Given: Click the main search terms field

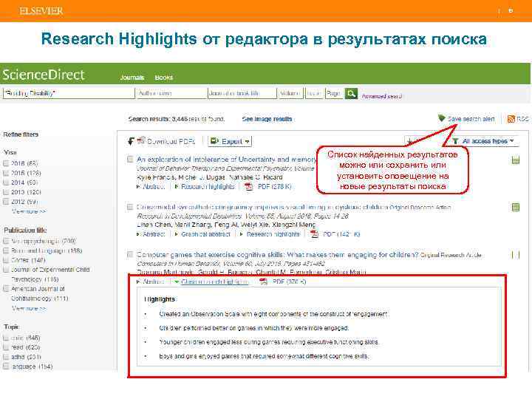Looking at the screenshot, I should click(69, 93).
